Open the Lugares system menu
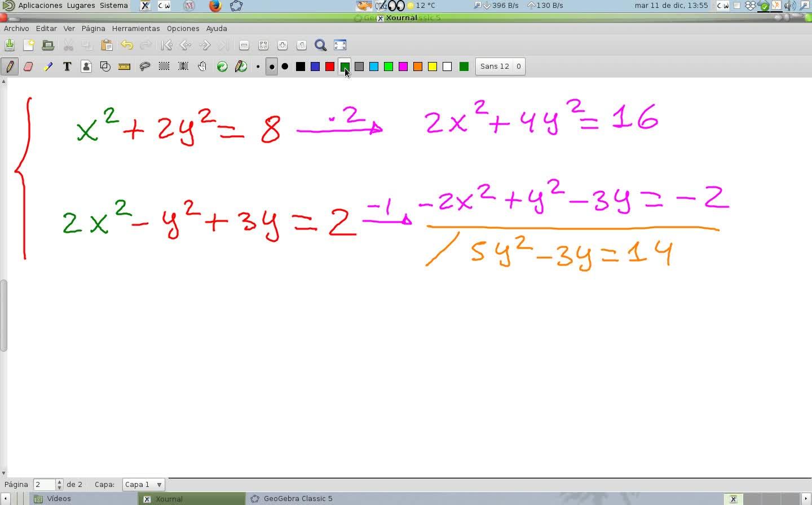The image size is (812, 505). [81, 6]
